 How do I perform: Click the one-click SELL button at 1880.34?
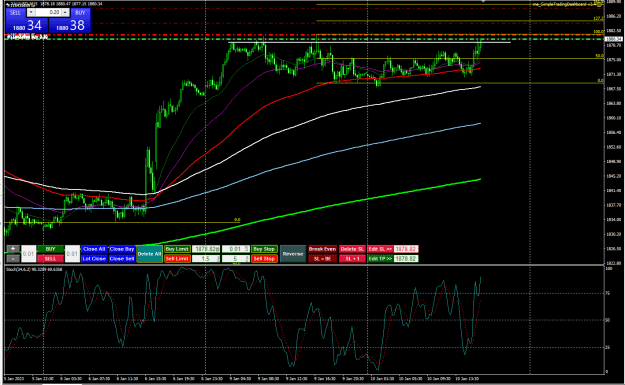(27, 26)
